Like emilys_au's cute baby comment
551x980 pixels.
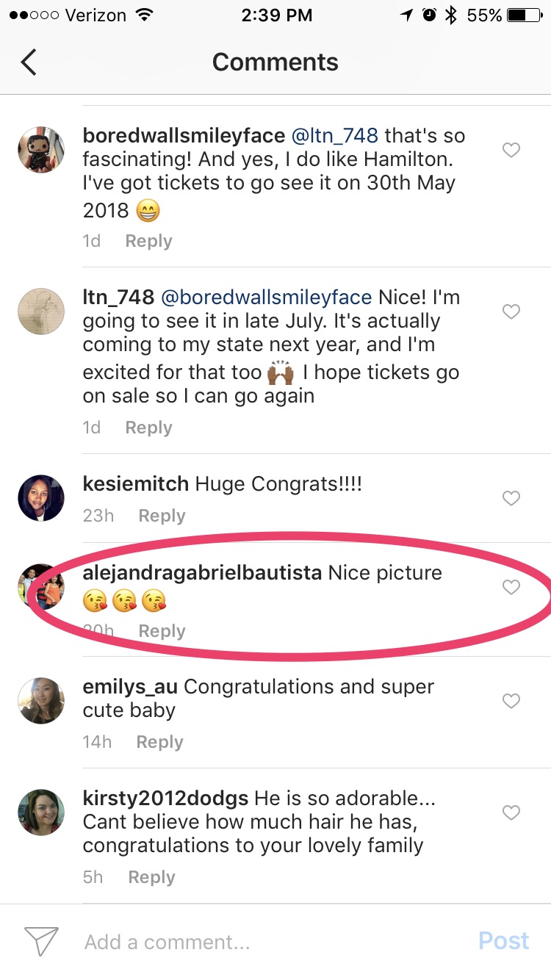[511, 702]
